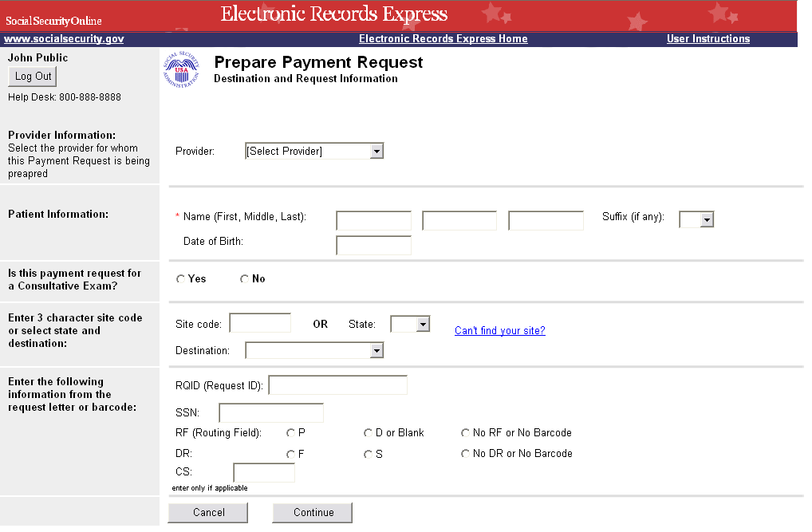The height and width of the screenshot is (532, 812).
Task: Choose P routing field option
Action: (290, 433)
